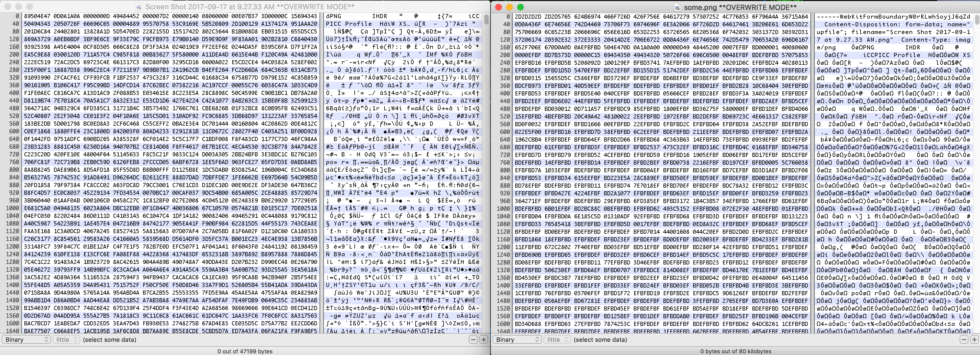Screen dimensions: 980x355
Task: Remove the data inspector row in the Screen Shot window
Action: [473, 339]
